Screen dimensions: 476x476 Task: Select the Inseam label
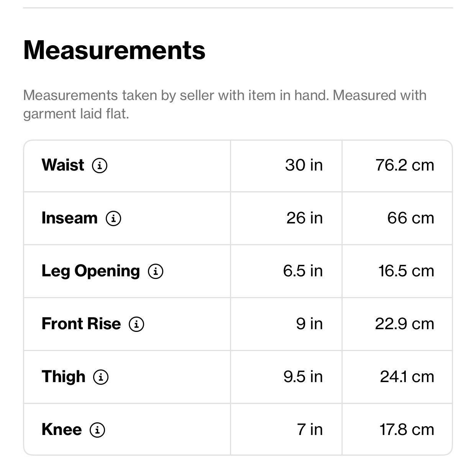pyautogui.click(x=69, y=218)
